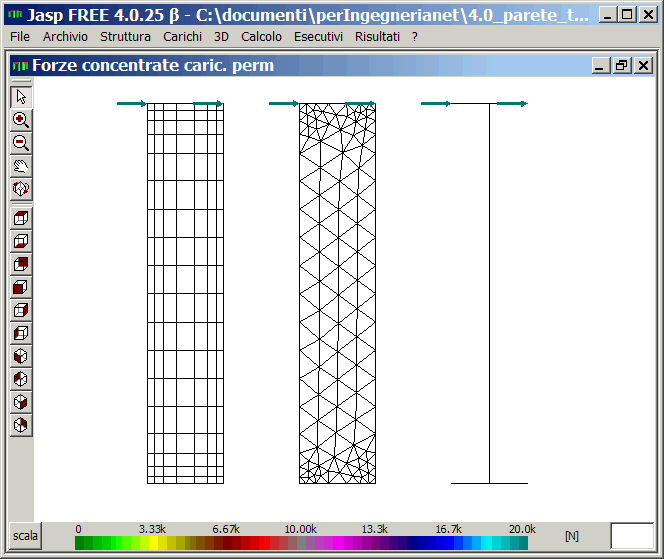Click the 0 scale label
The width and height of the screenshot is (664, 559).
pos(78,529)
